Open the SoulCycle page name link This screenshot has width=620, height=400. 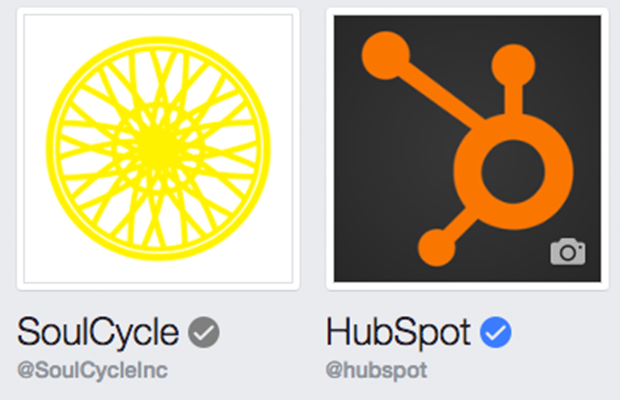click(98, 332)
